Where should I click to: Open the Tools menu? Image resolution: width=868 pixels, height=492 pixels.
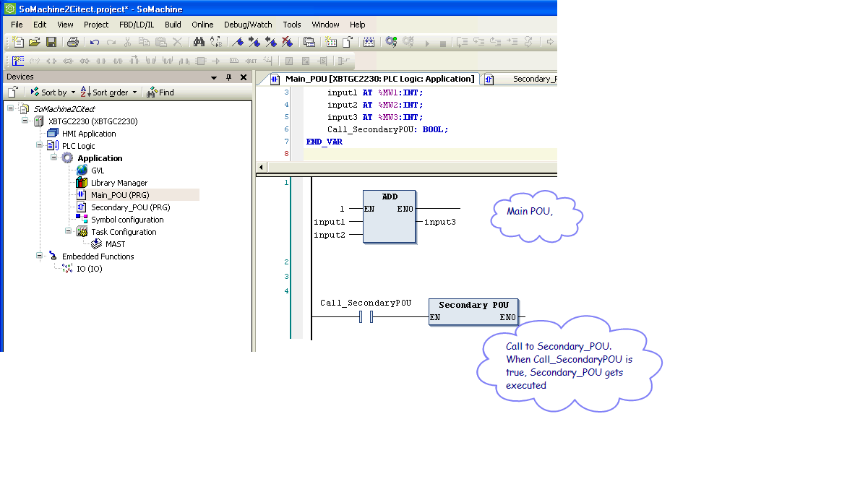tap(292, 25)
